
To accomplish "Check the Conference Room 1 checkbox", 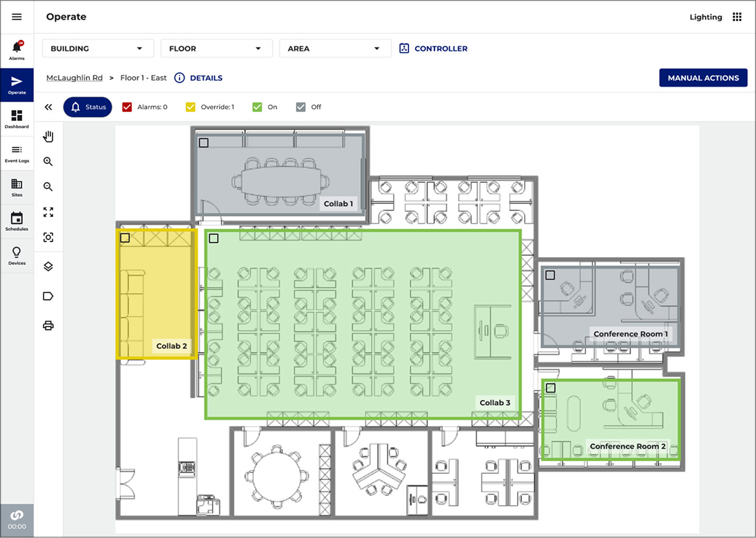I will 550,275.
